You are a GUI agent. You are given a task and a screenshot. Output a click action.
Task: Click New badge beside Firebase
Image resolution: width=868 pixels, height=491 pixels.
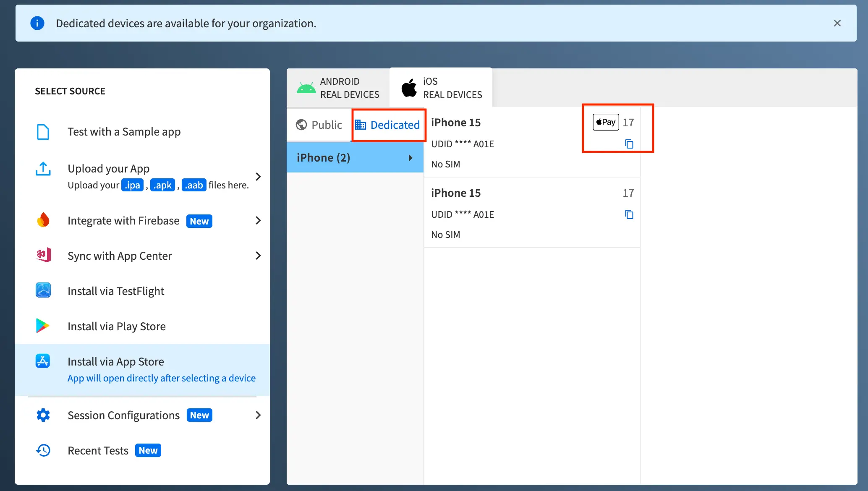coord(199,221)
